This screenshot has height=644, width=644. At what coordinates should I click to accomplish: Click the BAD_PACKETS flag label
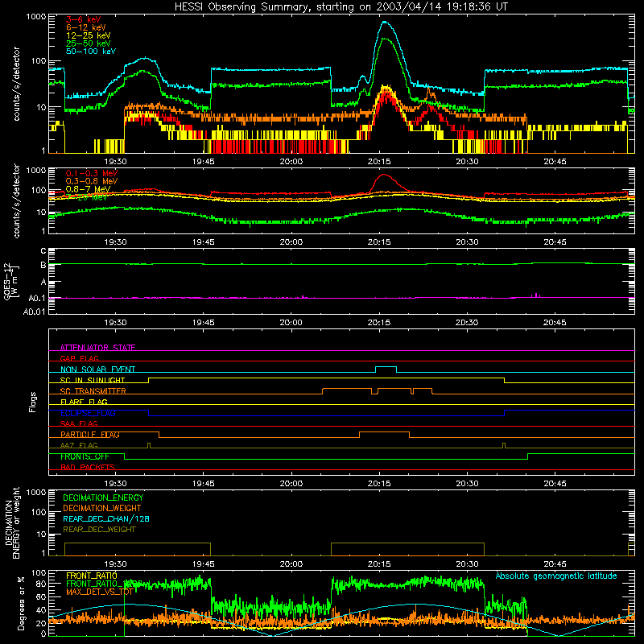point(88,467)
